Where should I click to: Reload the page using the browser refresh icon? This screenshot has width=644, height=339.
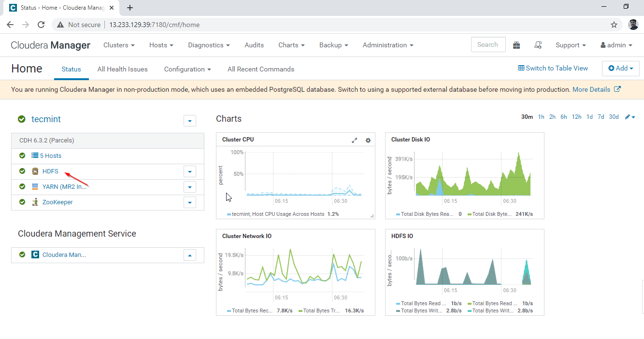tap(41, 25)
